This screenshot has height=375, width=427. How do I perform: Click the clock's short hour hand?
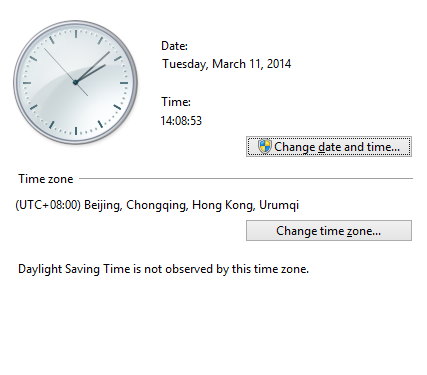(91, 73)
